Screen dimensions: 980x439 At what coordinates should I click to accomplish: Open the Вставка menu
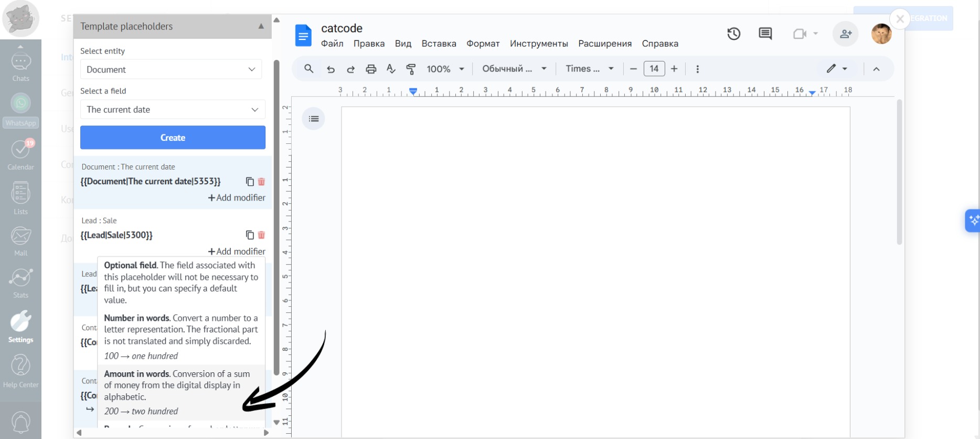point(439,44)
